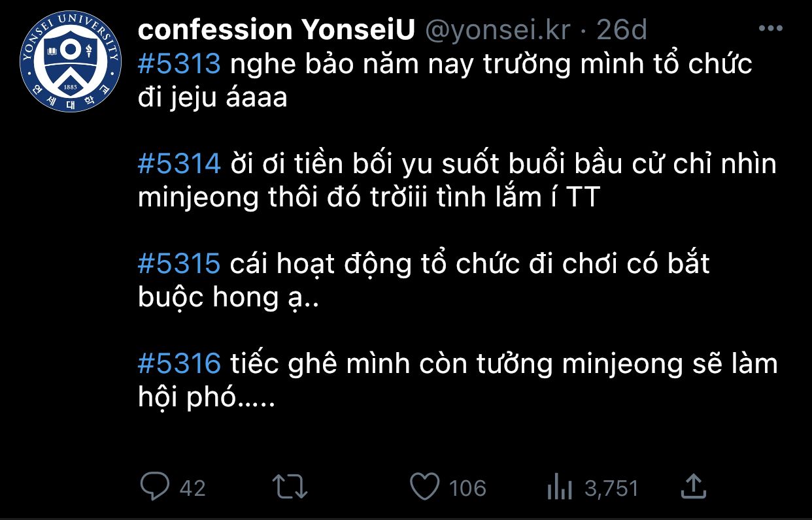
Task: Click the 26d timestamp
Action: (622, 30)
